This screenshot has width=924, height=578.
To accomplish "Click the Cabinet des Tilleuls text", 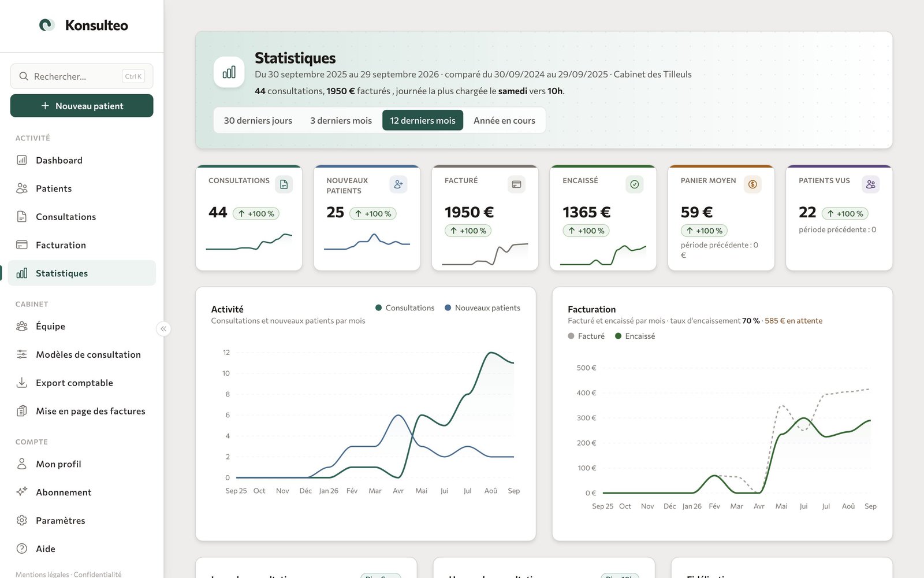I will pyautogui.click(x=653, y=75).
